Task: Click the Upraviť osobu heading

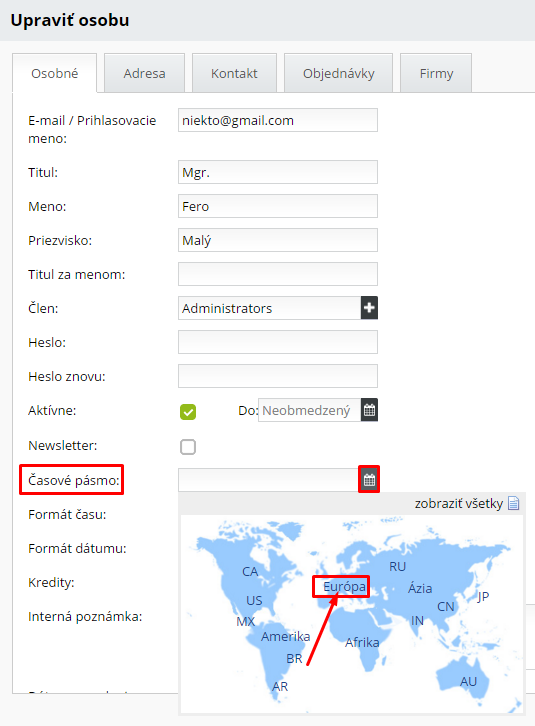Action: click(x=70, y=20)
